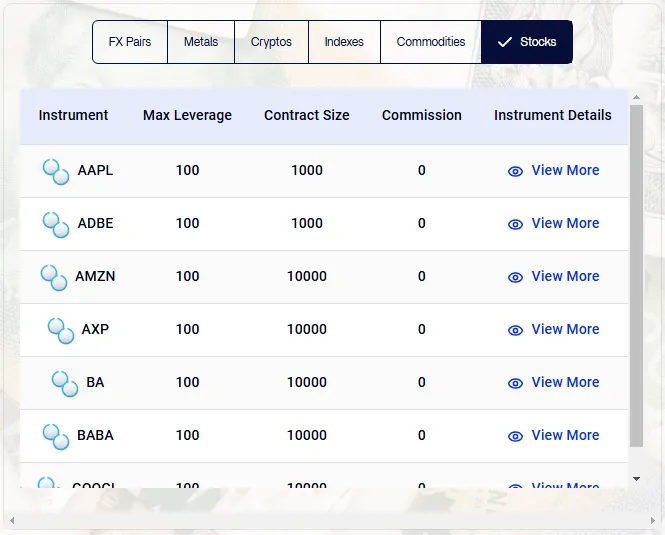Click the AAPL instrument logo icon

56,171
